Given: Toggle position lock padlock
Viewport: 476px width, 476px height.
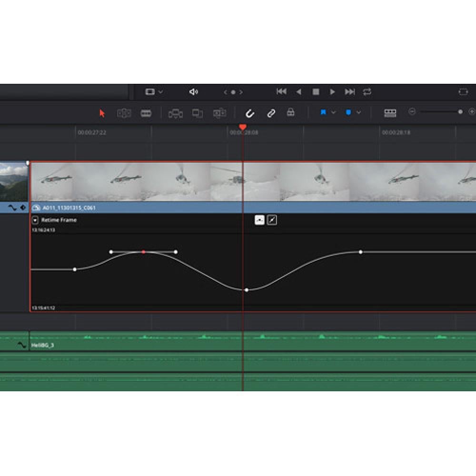Looking at the screenshot, I should click(x=290, y=113).
